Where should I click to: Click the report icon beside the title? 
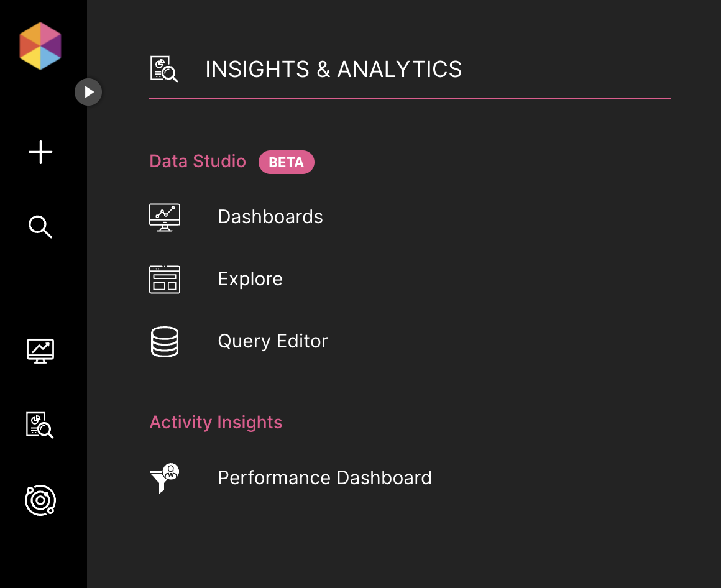[x=163, y=69]
